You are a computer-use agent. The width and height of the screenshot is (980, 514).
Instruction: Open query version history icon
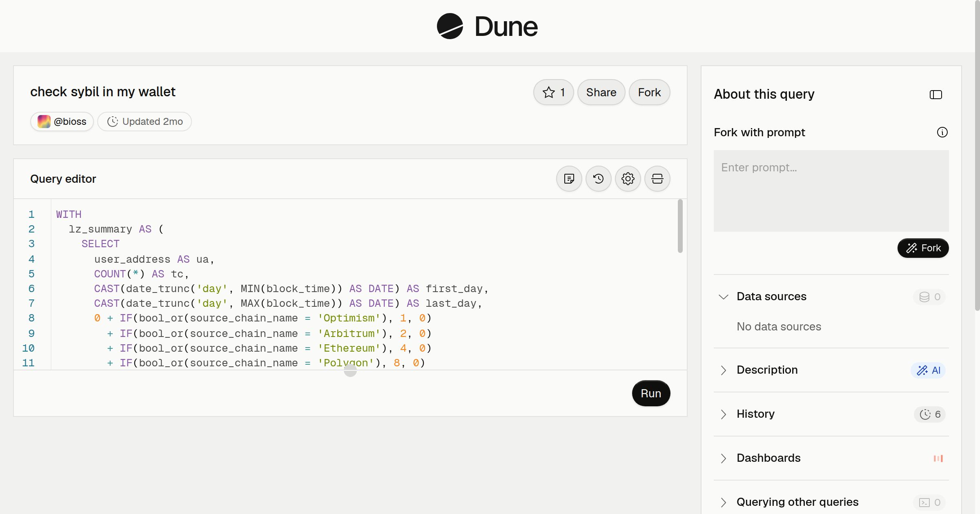[599, 179]
